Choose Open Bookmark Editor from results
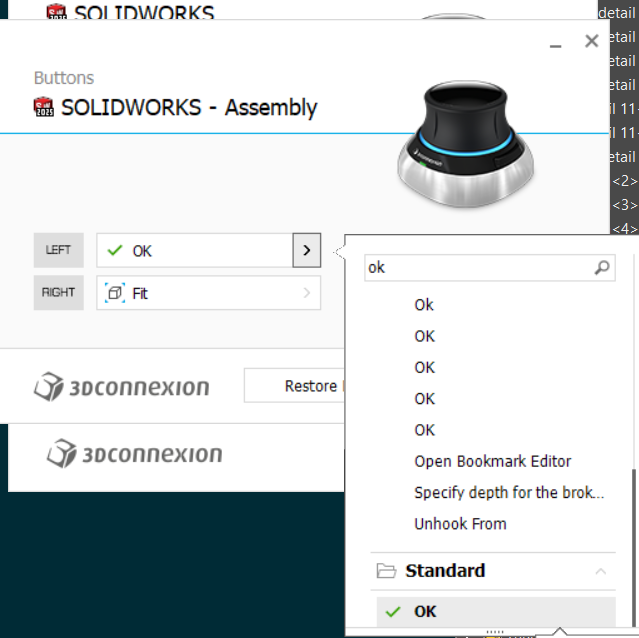 (x=492, y=461)
